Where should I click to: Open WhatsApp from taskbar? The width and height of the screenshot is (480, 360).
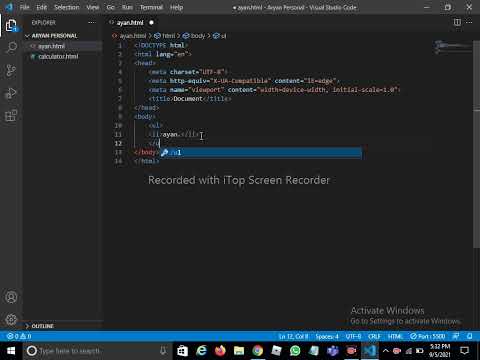pyautogui.click(x=295, y=351)
